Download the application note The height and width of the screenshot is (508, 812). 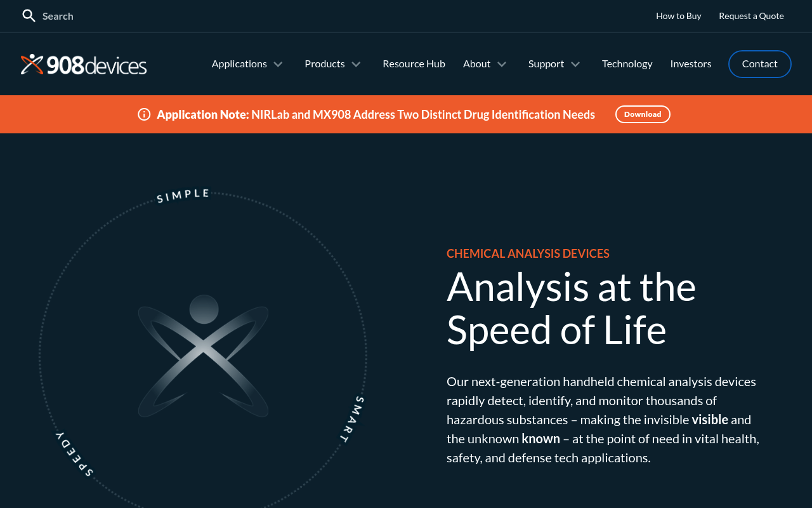643,114
